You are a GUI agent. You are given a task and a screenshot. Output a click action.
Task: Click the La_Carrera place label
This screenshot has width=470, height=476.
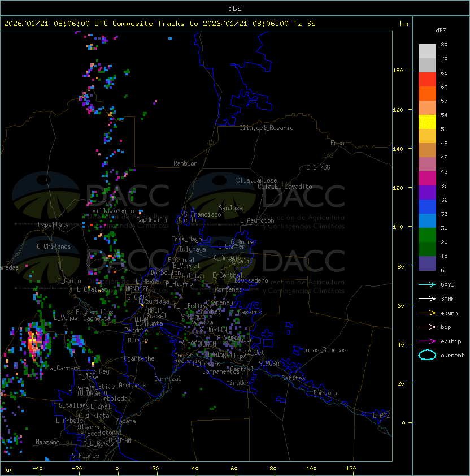click(63, 368)
